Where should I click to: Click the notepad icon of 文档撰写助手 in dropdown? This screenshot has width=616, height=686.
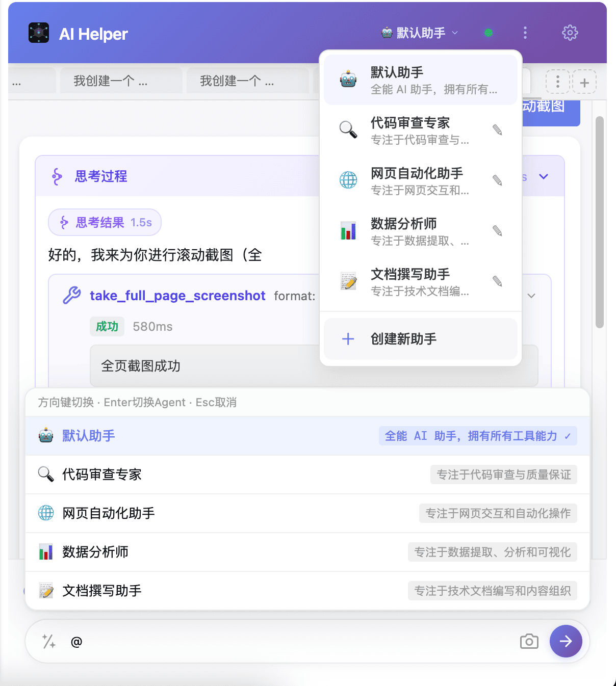[348, 281]
